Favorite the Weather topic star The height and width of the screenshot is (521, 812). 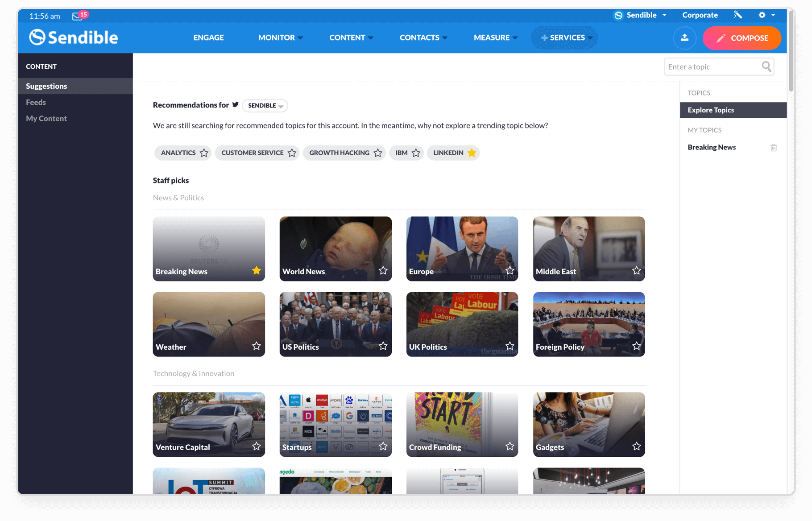point(257,346)
